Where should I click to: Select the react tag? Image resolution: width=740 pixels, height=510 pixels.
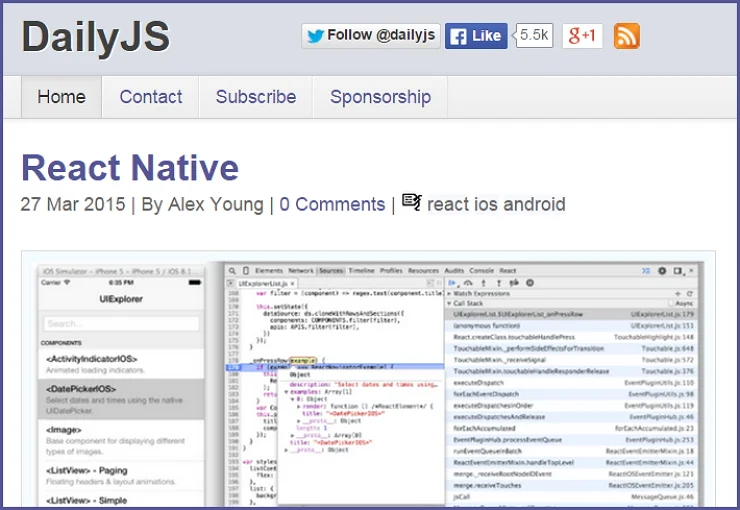tap(448, 205)
